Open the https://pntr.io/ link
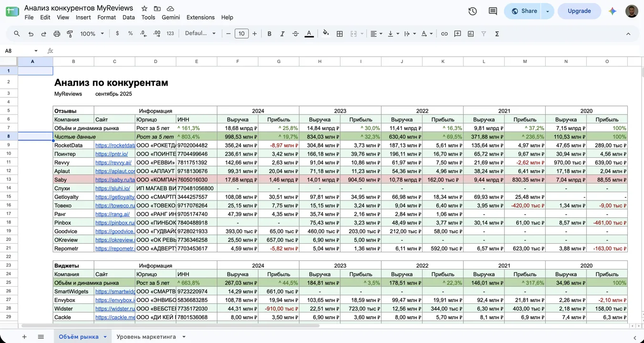Image resolution: width=644 pixels, height=343 pixels. pos(112,154)
